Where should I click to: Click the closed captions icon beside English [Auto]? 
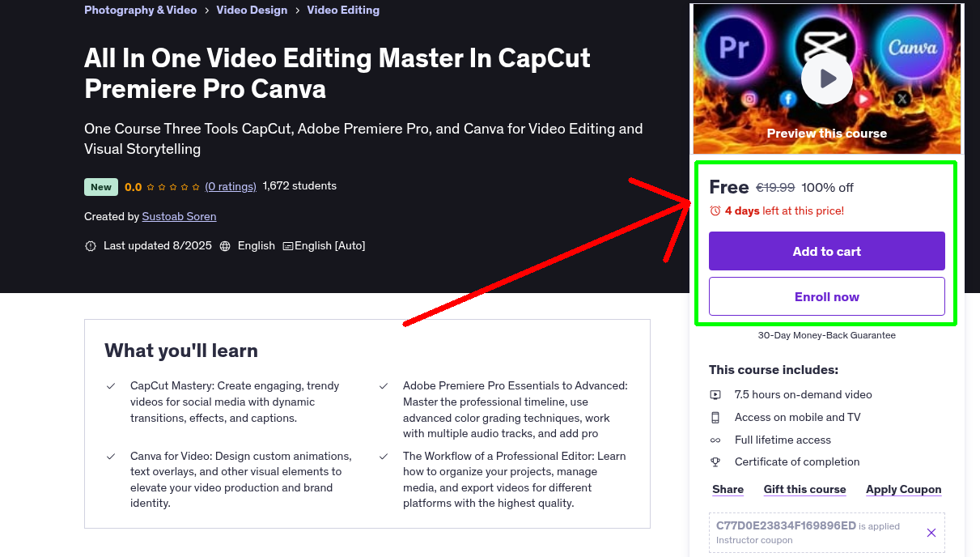[288, 246]
